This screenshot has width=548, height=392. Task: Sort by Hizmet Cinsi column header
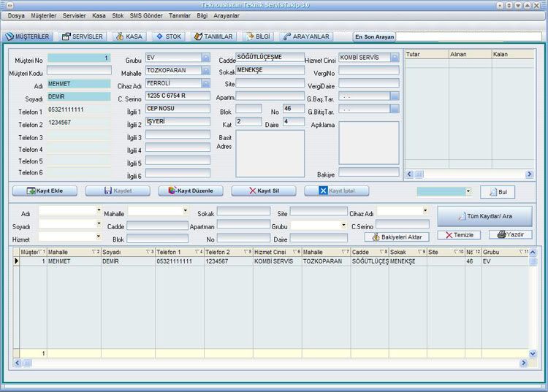pyautogui.click(x=277, y=252)
